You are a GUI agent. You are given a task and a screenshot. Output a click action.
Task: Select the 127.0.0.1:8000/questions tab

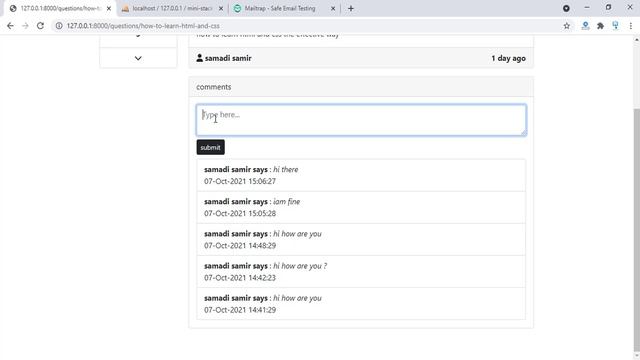(60, 8)
